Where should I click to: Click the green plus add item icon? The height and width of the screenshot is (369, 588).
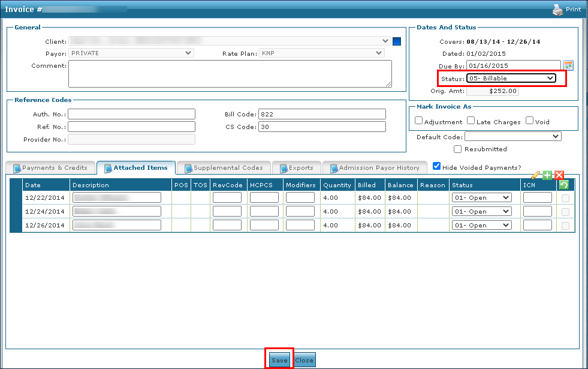[547, 175]
